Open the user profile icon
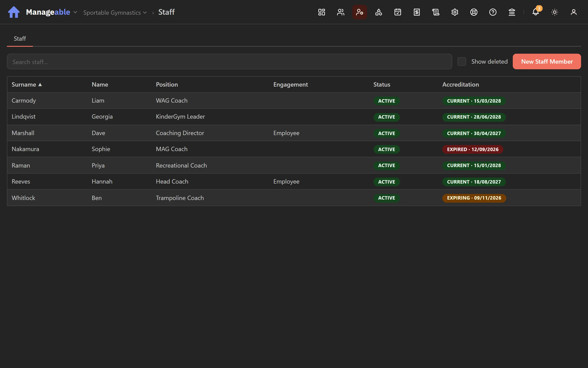 coord(574,12)
